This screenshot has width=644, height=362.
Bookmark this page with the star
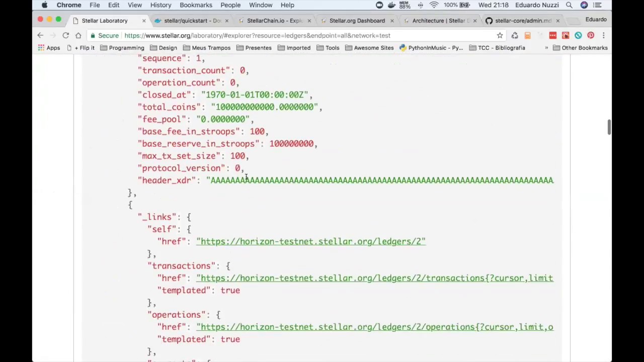click(x=500, y=36)
